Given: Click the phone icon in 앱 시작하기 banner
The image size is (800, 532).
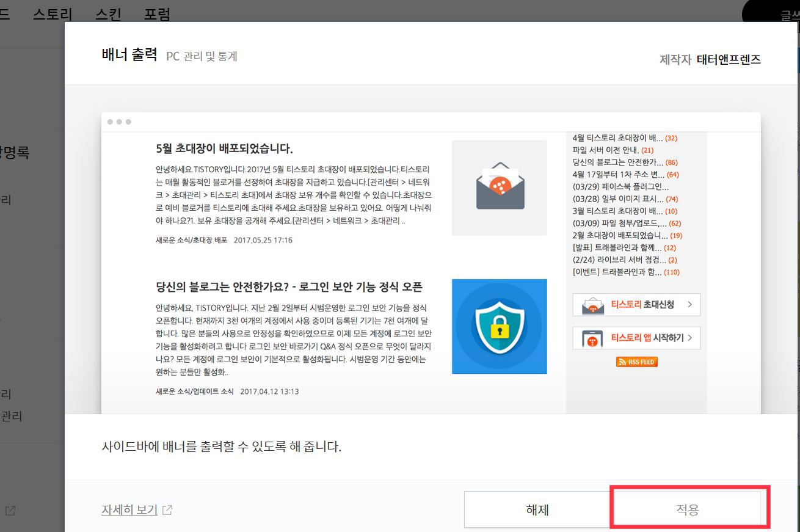Looking at the screenshot, I should [x=593, y=338].
